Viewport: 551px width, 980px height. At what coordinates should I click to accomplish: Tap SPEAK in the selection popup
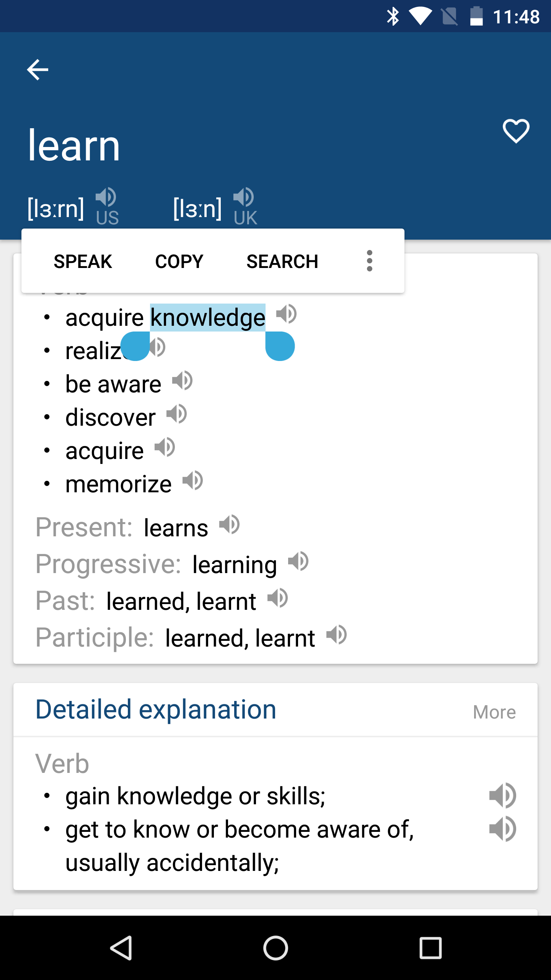click(83, 261)
